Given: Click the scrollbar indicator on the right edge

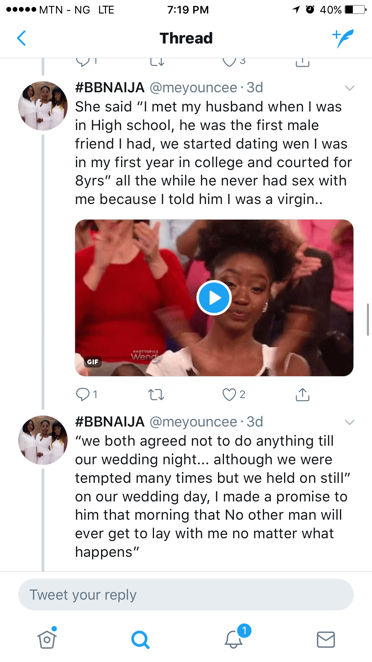Looking at the screenshot, I should click(x=368, y=319).
